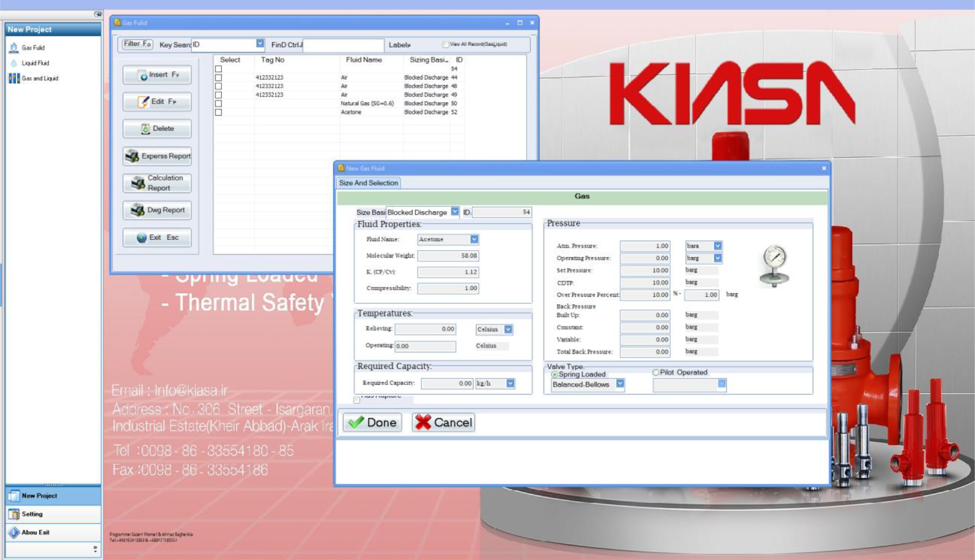Open the Balanced-Bellows valve dropdown

[620, 384]
